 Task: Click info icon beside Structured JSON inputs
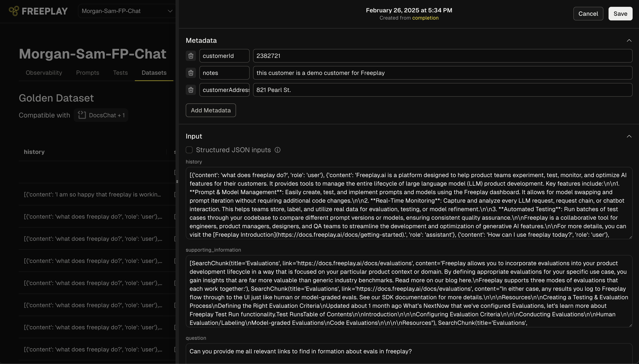pos(277,150)
